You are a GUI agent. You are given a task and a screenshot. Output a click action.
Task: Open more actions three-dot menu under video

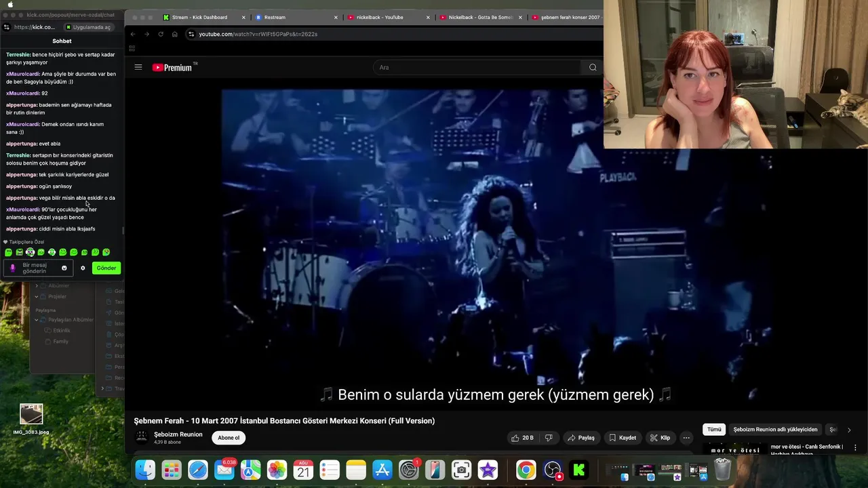pyautogui.click(x=686, y=438)
